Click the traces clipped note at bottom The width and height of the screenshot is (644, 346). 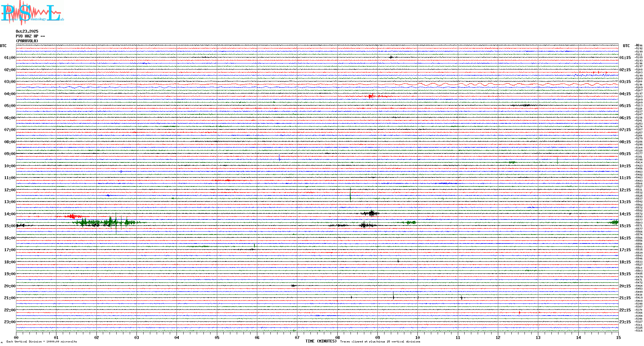click(380, 342)
